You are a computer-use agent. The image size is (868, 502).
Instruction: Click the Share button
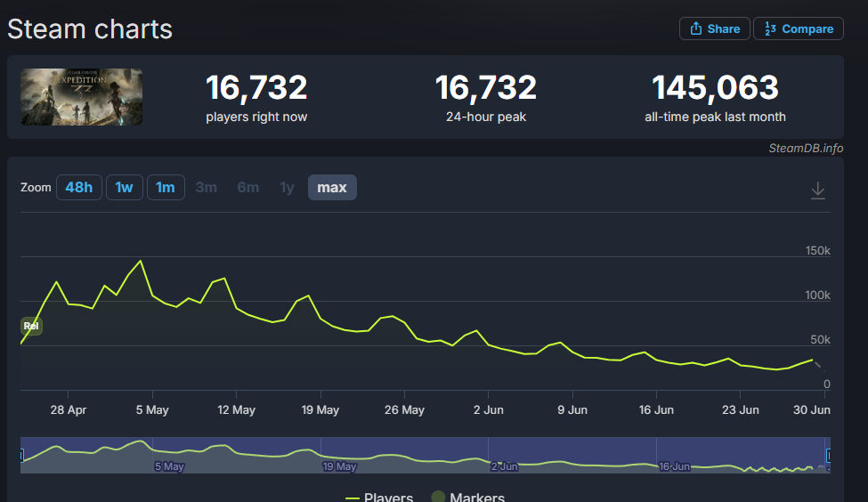click(x=714, y=28)
